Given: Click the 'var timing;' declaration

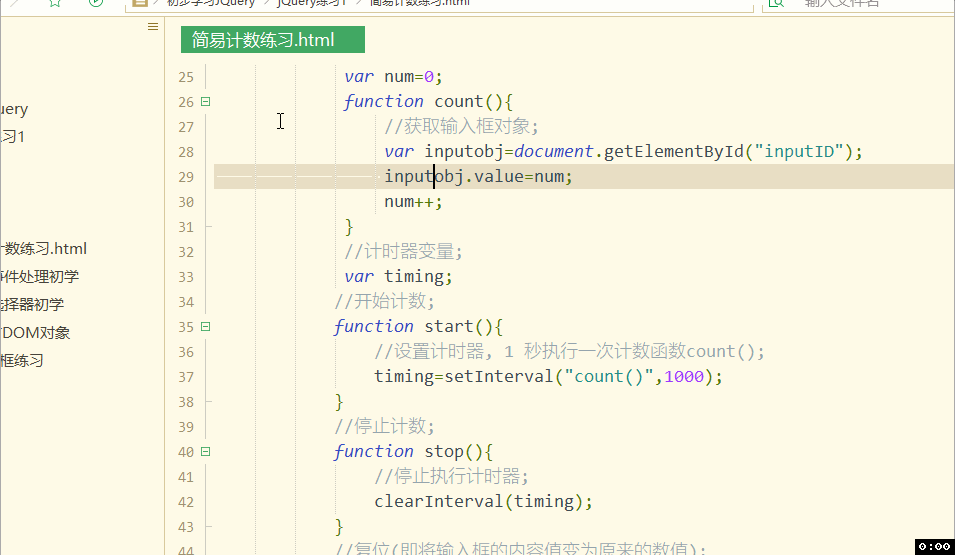Looking at the screenshot, I should pos(398,277).
